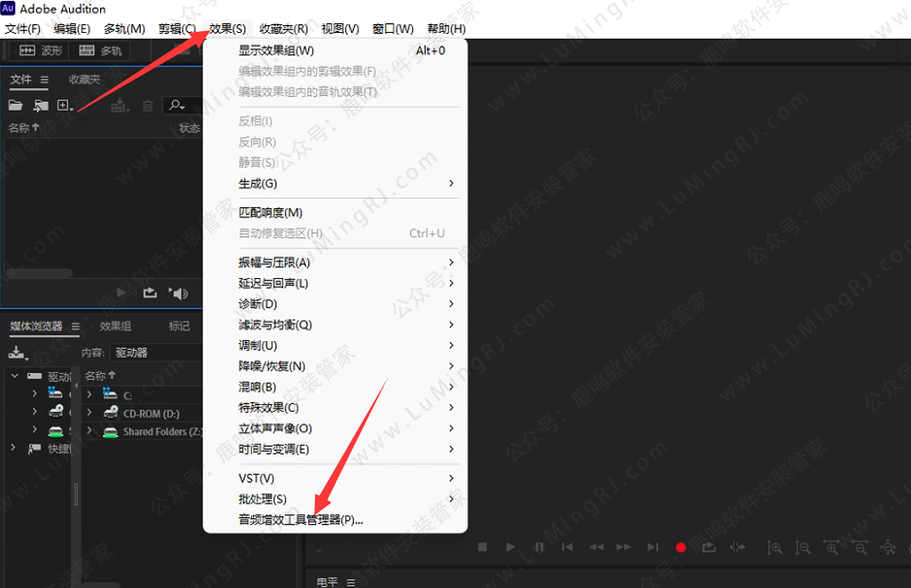Open a file via the open folder icon
The image size is (911, 588).
[16, 105]
